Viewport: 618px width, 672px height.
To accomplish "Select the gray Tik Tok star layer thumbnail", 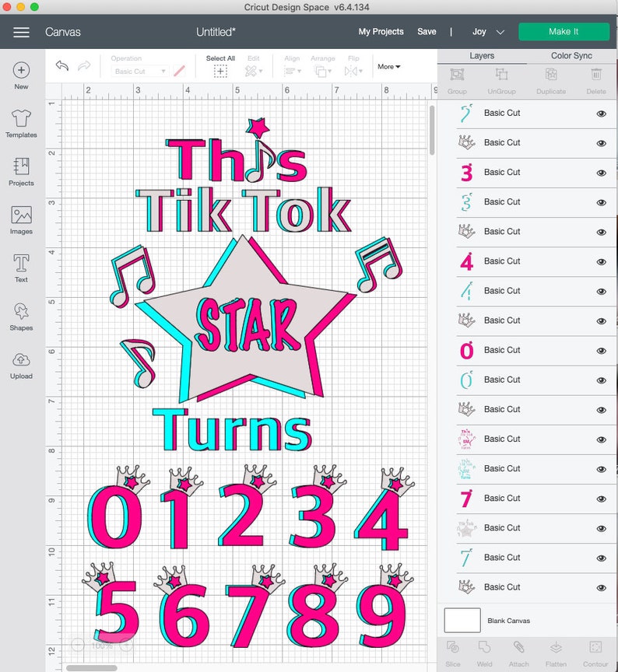I will point(466,528).
